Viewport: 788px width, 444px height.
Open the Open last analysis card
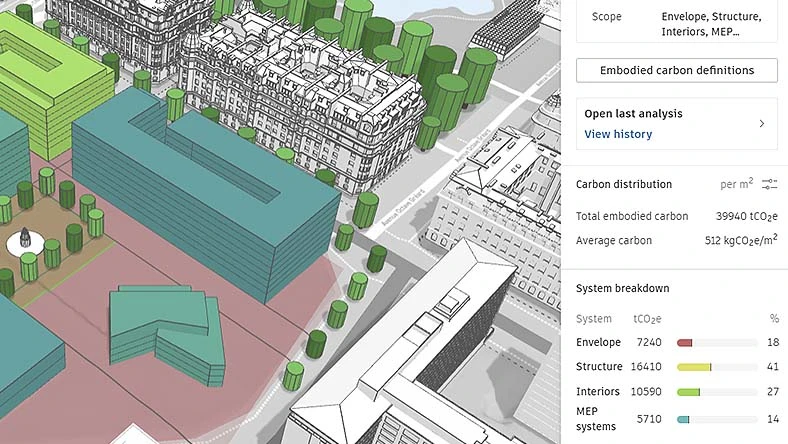pyautogui.click(x=676, y=124)
